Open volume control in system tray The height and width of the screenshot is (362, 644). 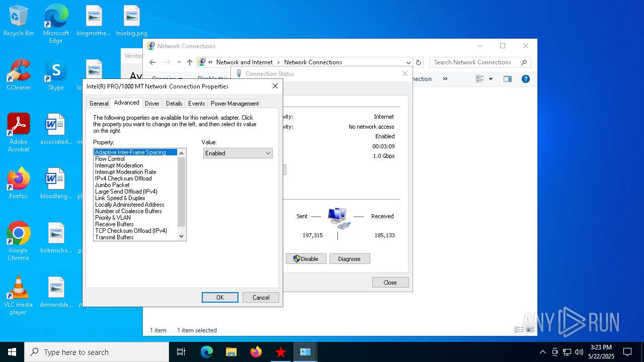579,352
